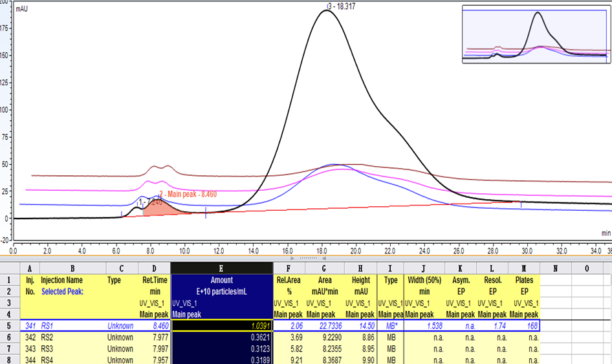Select column A header in table

30,268
